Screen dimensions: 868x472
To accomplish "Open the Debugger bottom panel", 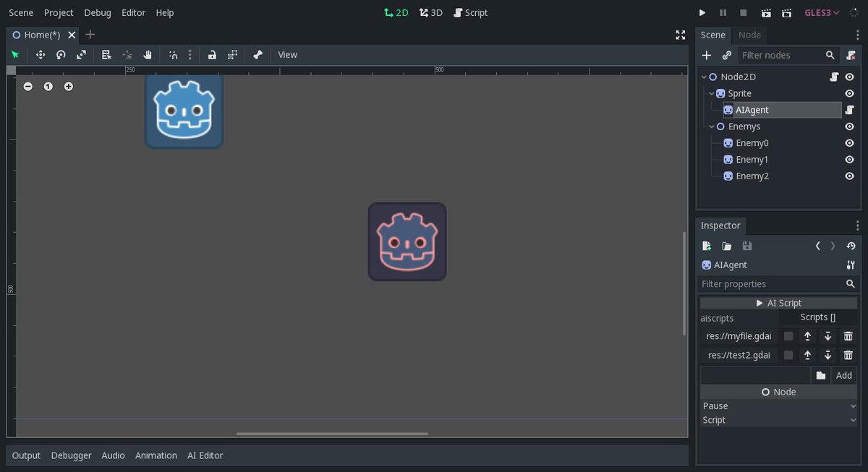I will pyautogui.click(x=71, y=455).
